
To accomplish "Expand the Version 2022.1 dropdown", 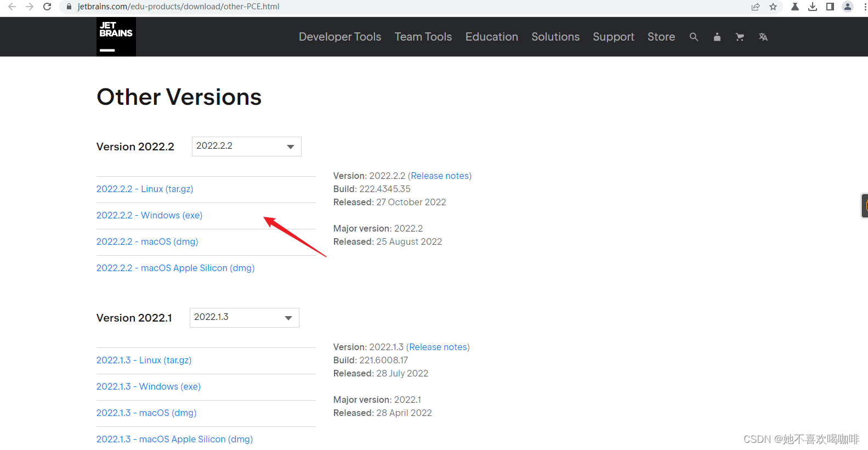I will (x=245, y=318).
